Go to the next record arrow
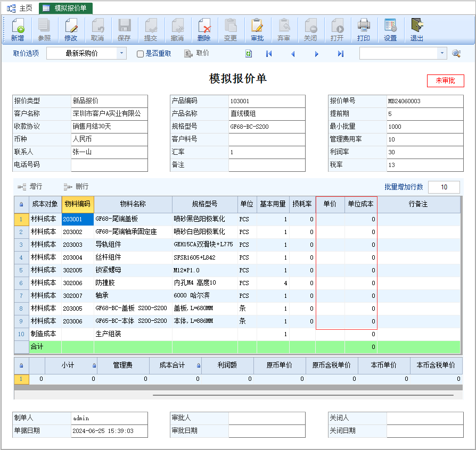The width and height of the screenshot is (476, 450). click(x=317, y=54)
